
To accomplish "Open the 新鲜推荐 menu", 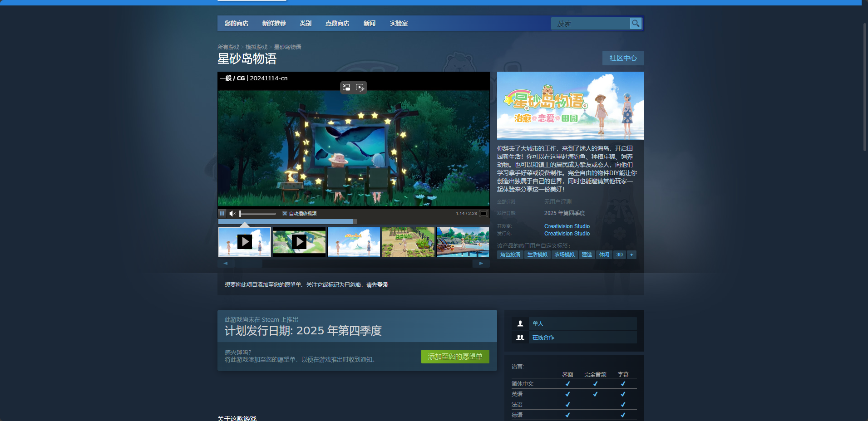I will point(274,23).
